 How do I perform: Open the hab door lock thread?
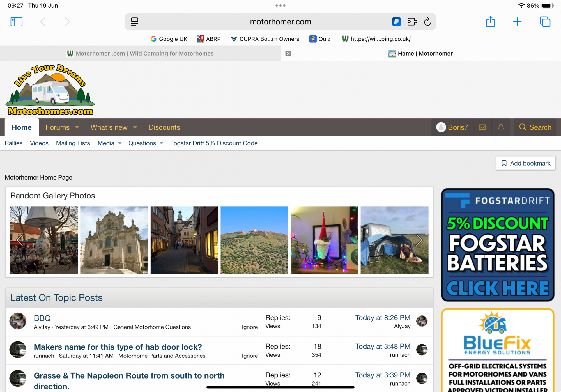tap(118, 347)
